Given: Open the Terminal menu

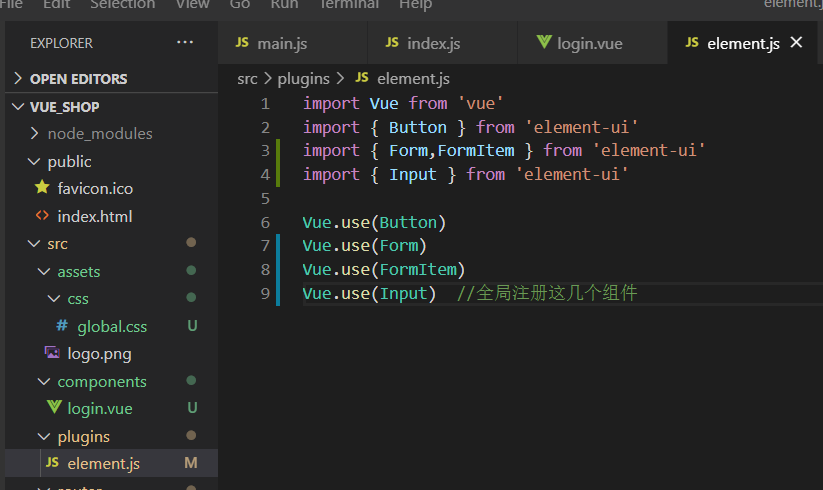Looking at the screenshot, I should tap(349, 4).
